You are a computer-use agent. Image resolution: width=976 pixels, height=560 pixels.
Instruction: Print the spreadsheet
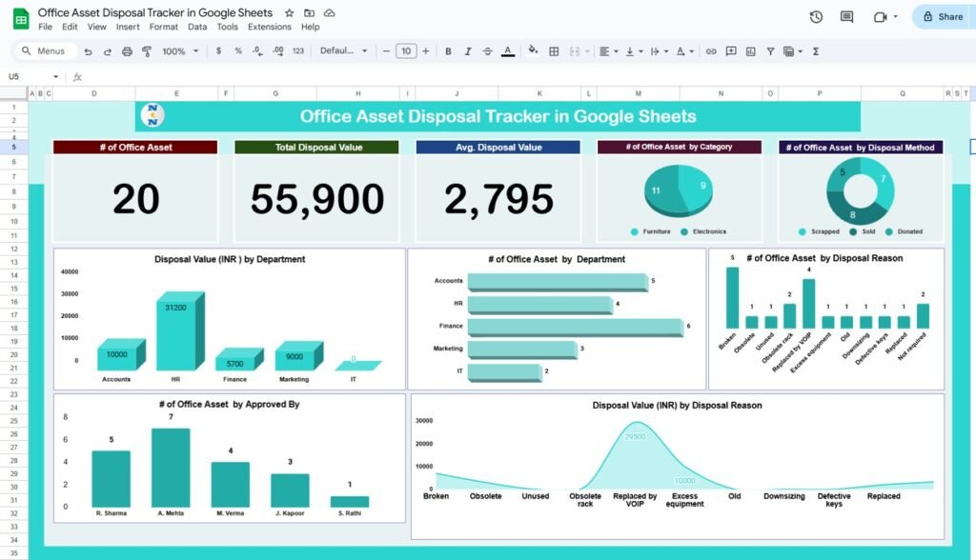127,51
